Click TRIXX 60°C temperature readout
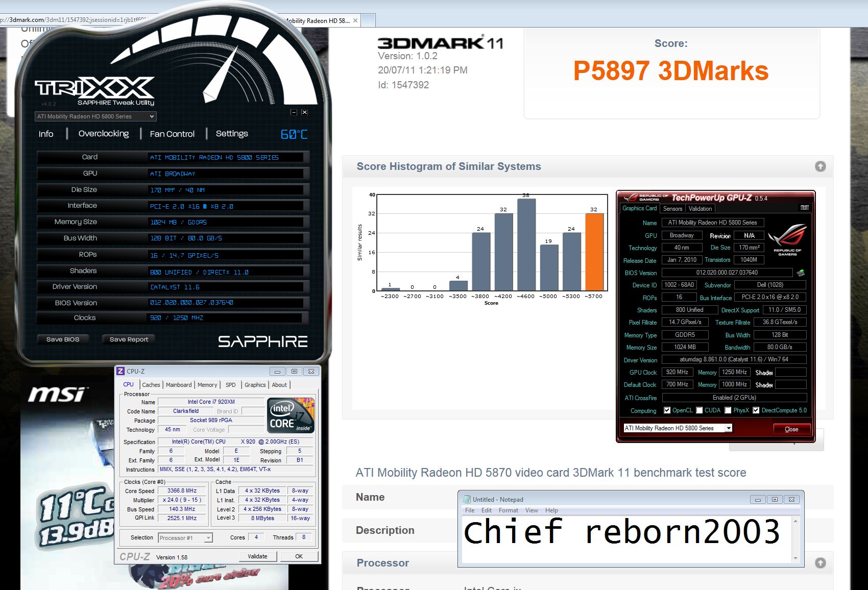 [x=294, y=134]
